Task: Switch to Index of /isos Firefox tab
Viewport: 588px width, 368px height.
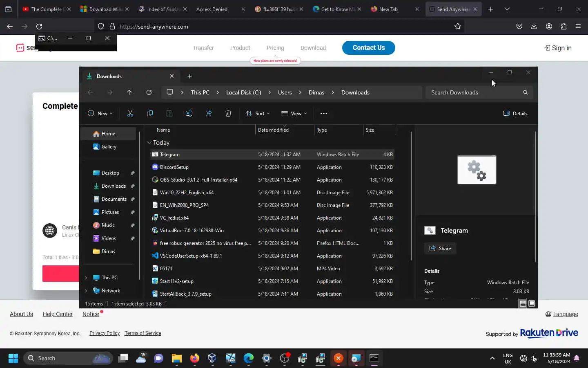Action: (x=163, y=9)
